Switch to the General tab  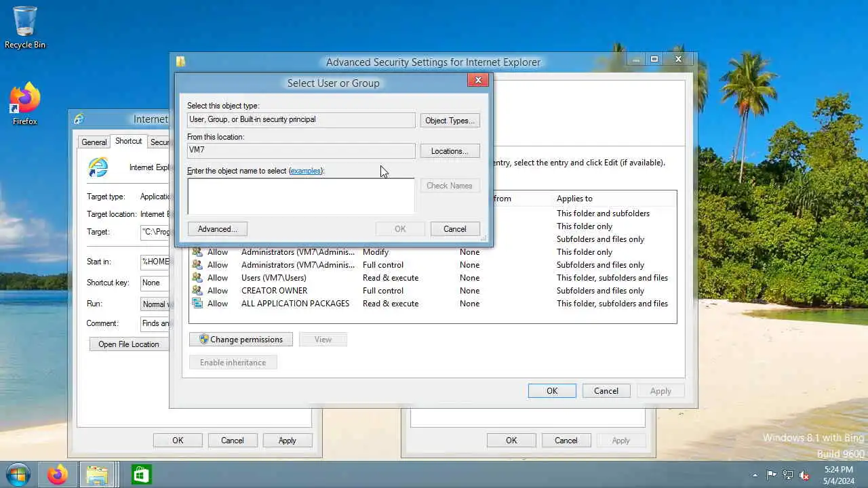tap(94, 142)
